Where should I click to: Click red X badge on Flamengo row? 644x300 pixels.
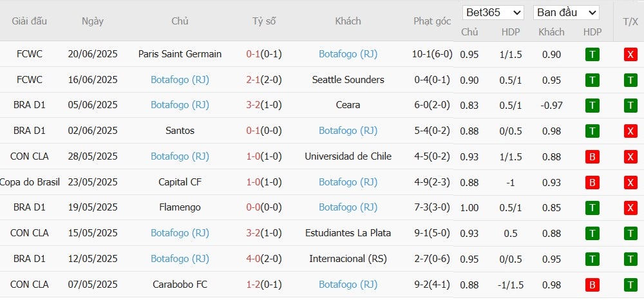[x=630, y=208]
